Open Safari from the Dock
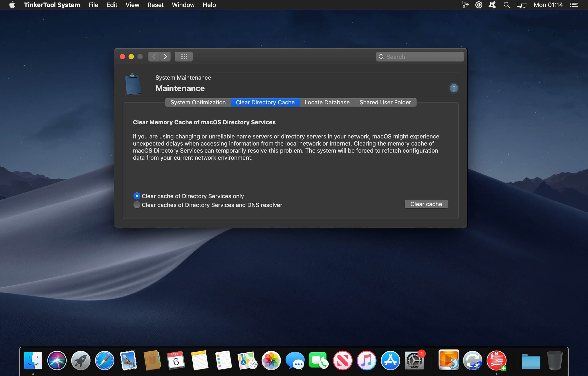The image size is (588, 376). 104,361
